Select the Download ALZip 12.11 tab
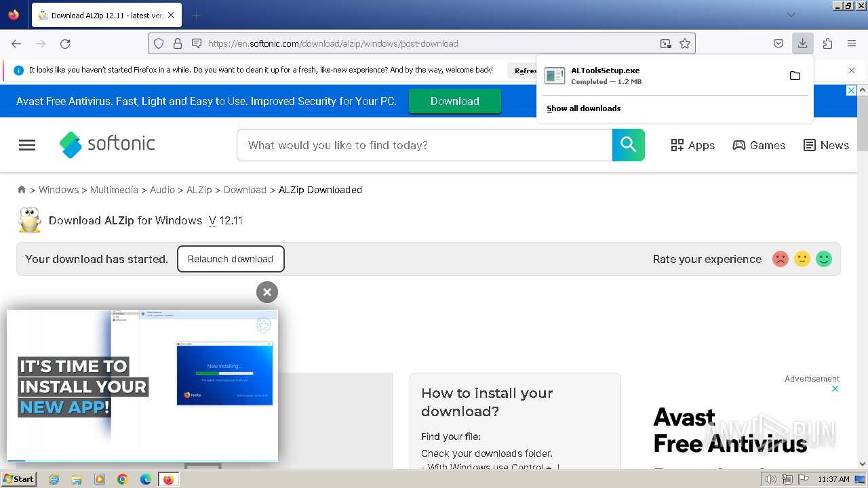 point(107,15)
